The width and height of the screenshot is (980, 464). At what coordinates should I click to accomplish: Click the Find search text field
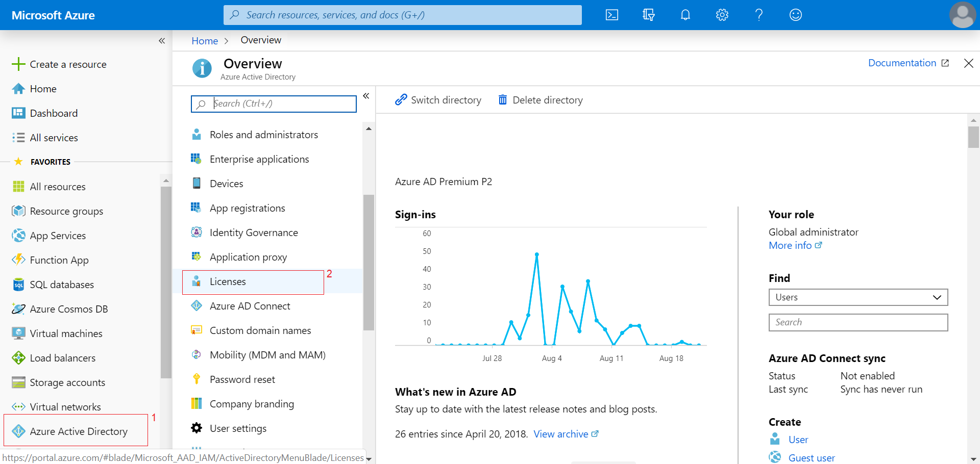click(x=858, y=322)
